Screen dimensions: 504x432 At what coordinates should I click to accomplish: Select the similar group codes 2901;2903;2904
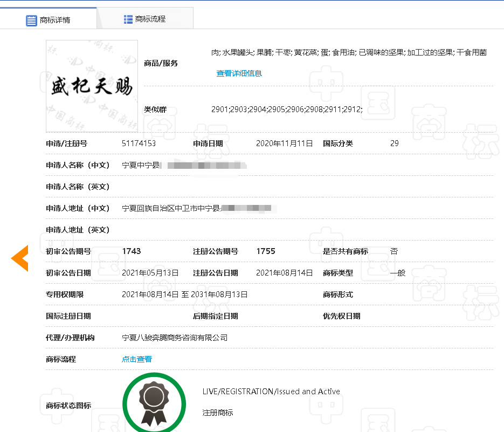(x=287, y=109)
